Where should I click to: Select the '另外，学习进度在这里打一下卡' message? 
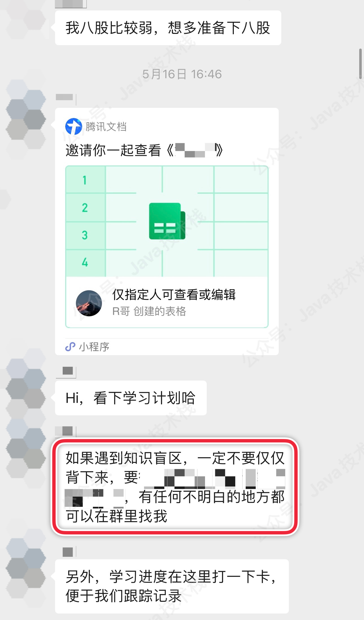click(172, 586)
